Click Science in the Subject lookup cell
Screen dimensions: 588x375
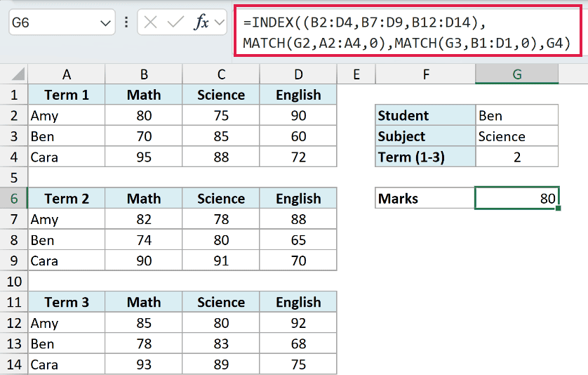click(516, 136)
